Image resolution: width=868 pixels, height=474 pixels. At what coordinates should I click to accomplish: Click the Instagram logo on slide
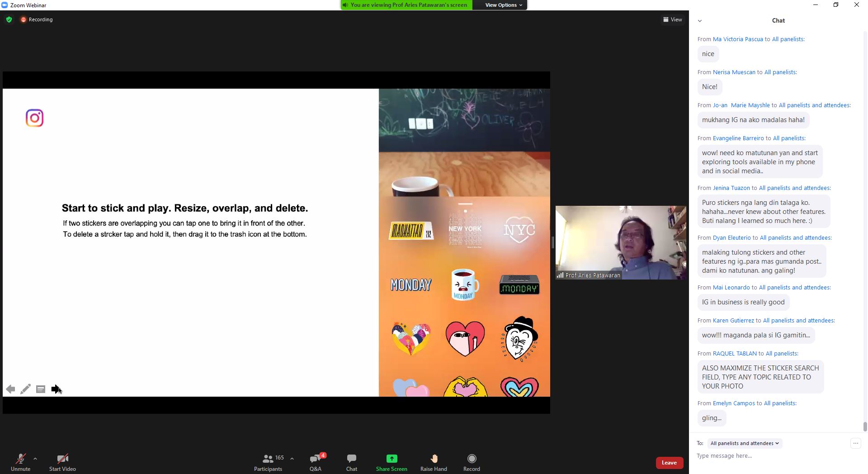tap(34, 118)
